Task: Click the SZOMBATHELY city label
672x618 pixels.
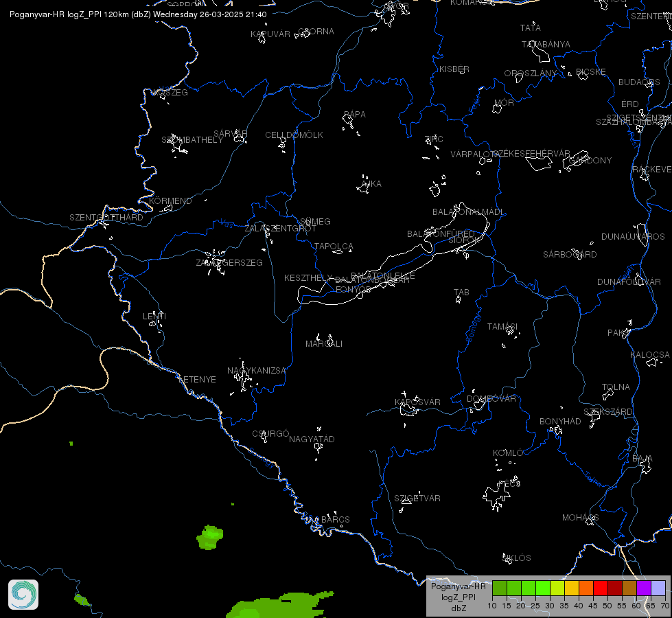Action: click(x=192, y=140)
